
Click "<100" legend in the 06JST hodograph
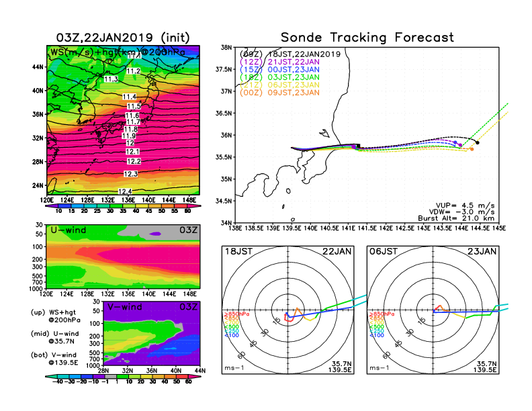(377, 335)
